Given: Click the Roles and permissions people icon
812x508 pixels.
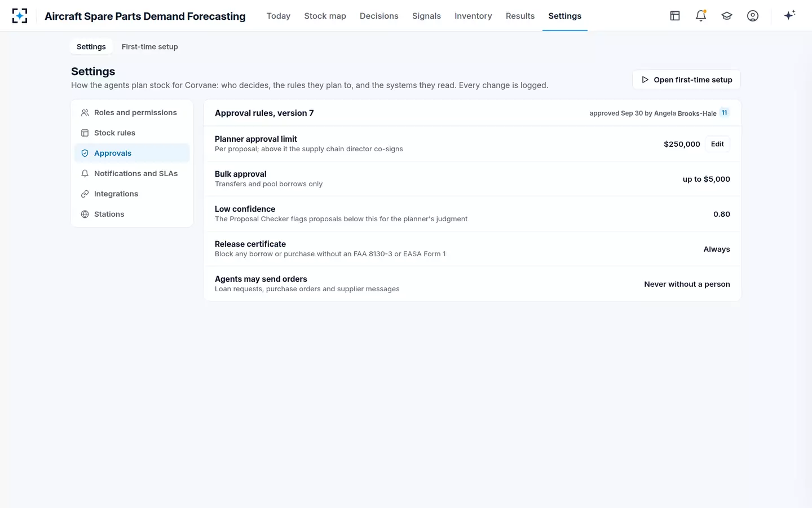Looking at the screenshot, I should [85, 113].
